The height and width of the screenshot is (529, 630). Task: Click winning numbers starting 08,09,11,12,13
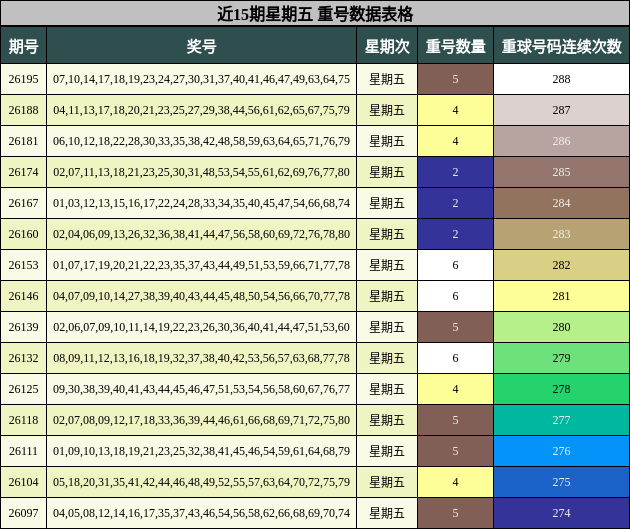201,358
